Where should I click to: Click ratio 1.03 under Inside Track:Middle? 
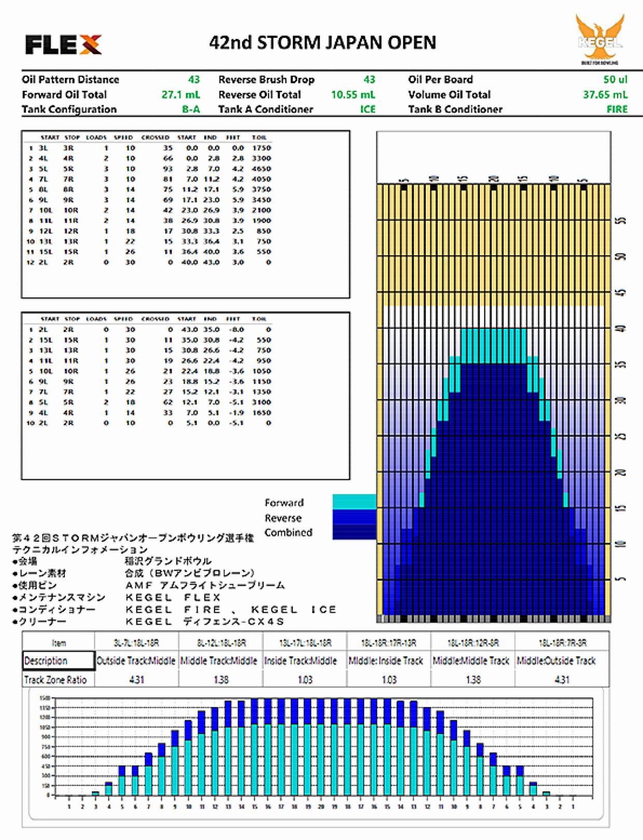305,679
